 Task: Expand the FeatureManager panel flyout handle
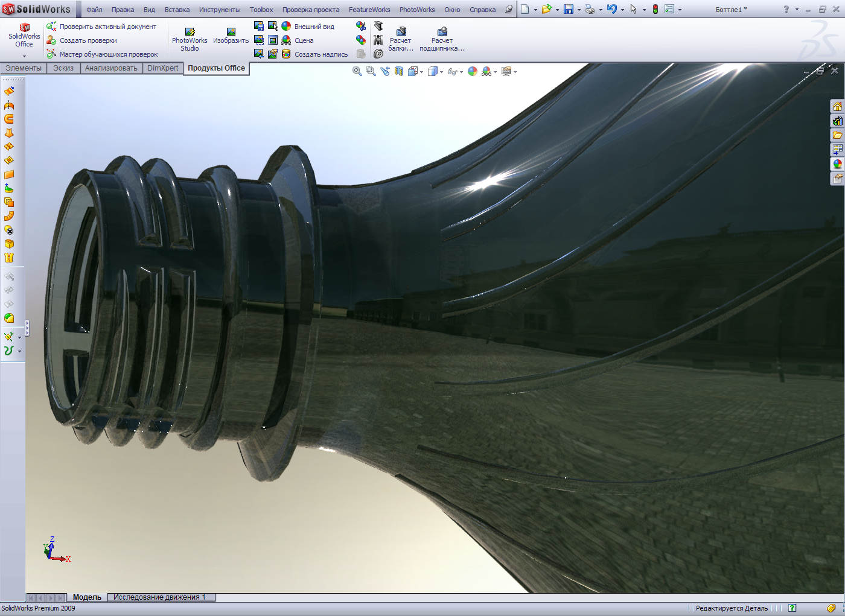[27, 328]
